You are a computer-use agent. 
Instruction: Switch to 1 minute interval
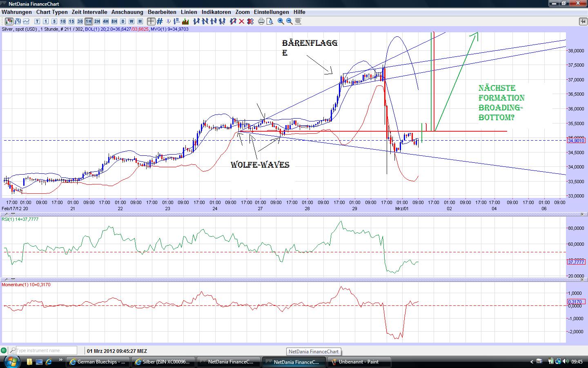point(46,21)
